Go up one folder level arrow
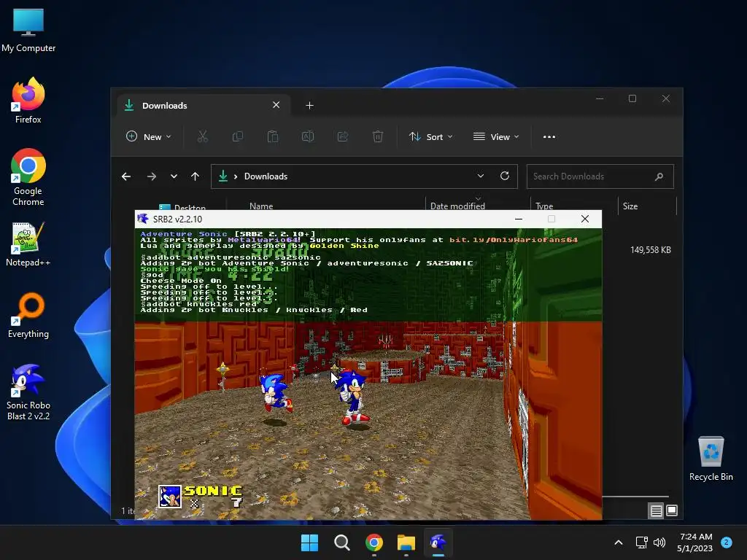The image size is (747, 560). tap(195, 176)
